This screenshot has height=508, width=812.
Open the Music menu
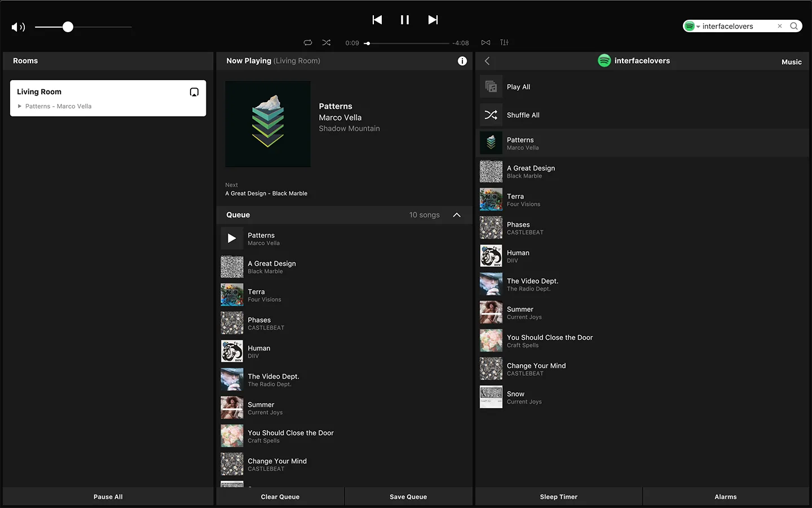coord(791,62)
